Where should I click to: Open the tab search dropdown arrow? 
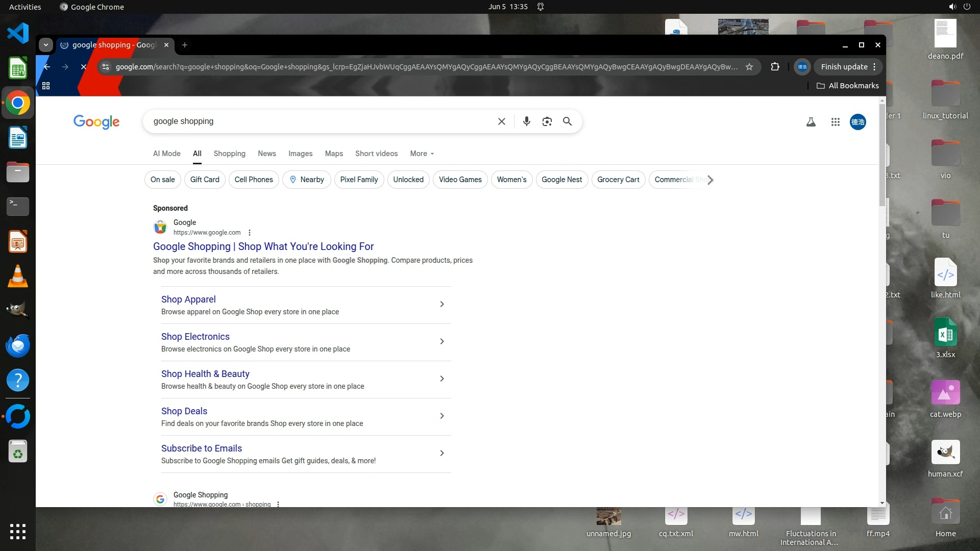tap(46, 45)
